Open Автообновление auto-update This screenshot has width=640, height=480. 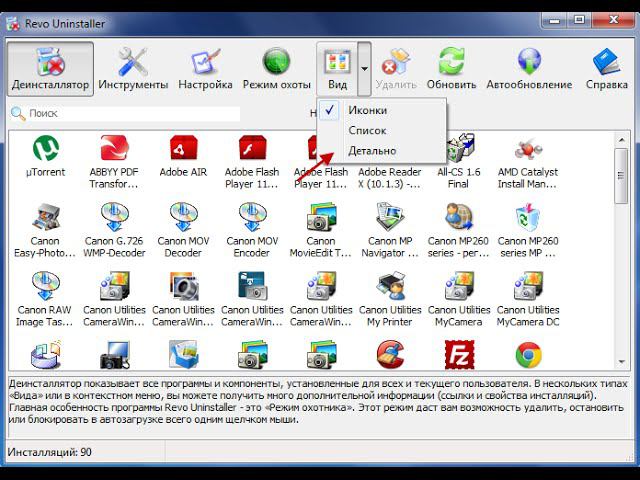coord(529,69)
